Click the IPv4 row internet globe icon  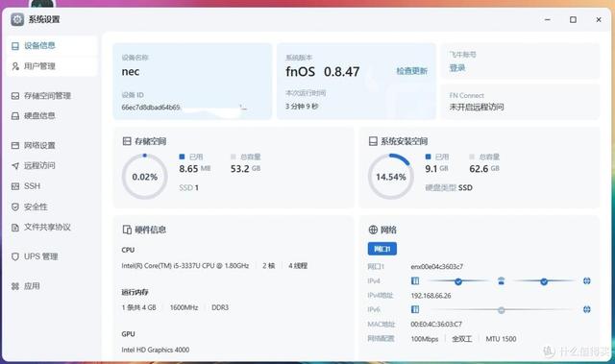587,281
